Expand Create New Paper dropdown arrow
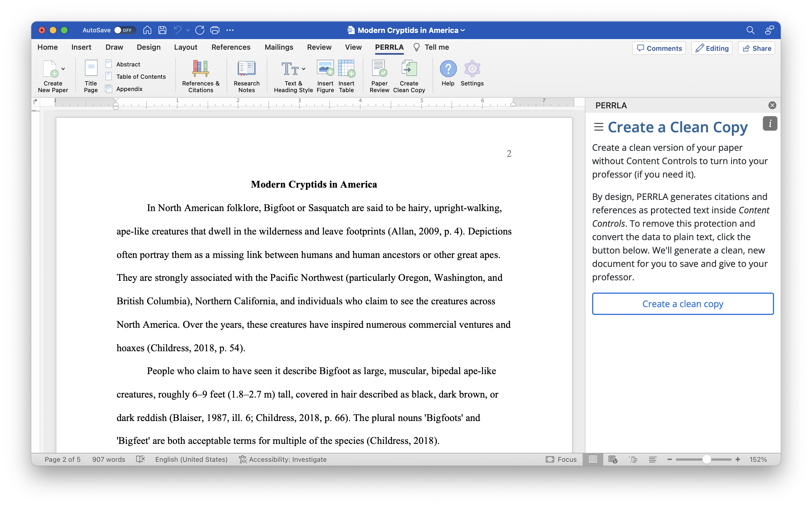This screenshot has width=812, height=507. pos(63,69)
